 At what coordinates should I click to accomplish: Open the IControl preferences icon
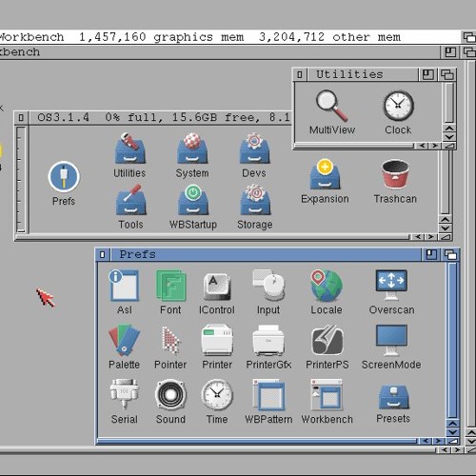click(217, 286)
